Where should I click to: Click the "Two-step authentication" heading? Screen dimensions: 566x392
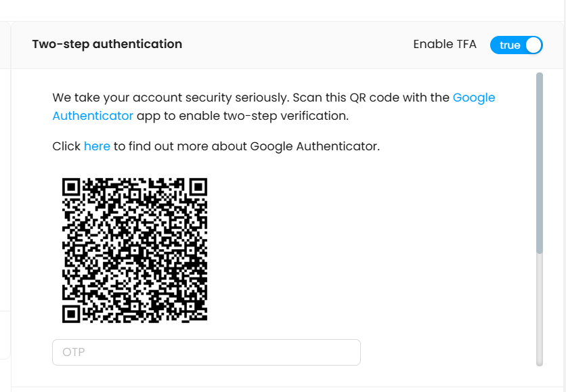click(107, 45)
